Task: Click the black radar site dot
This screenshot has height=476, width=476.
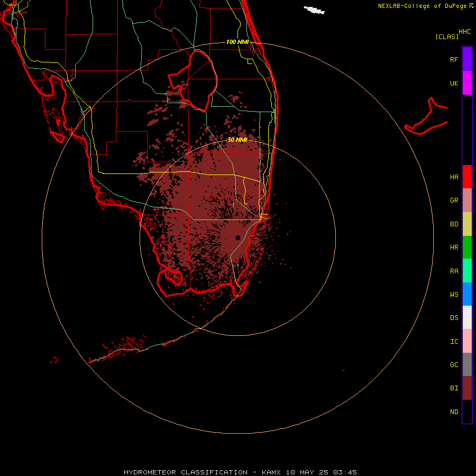Action: pyautogui.click(x=237, y=237)
